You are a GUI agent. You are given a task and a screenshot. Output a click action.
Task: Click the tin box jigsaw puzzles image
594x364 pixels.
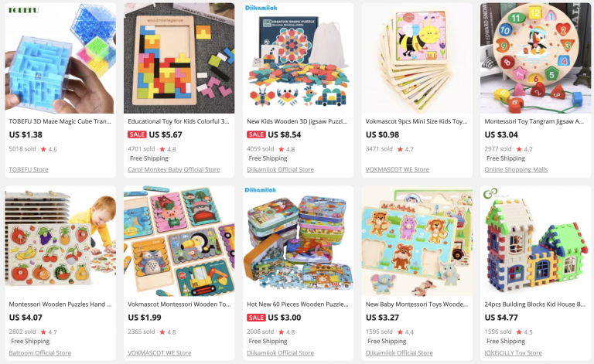(298, 241)
